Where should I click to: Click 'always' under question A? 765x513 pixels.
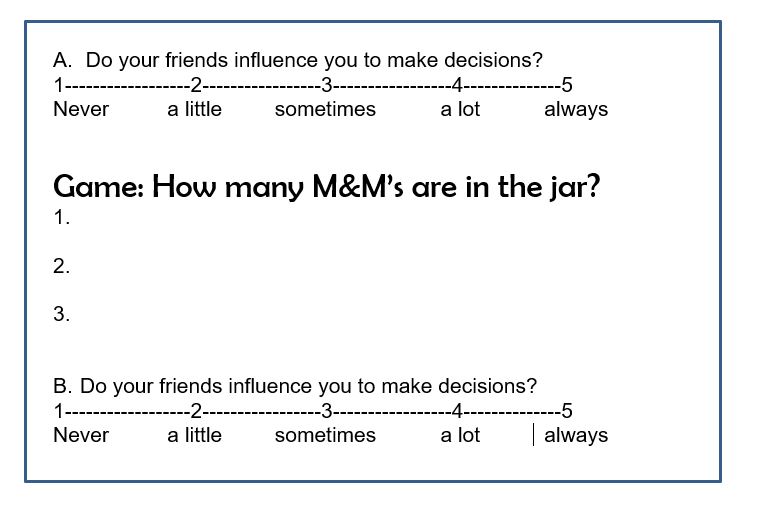click(x=576, y=110)
